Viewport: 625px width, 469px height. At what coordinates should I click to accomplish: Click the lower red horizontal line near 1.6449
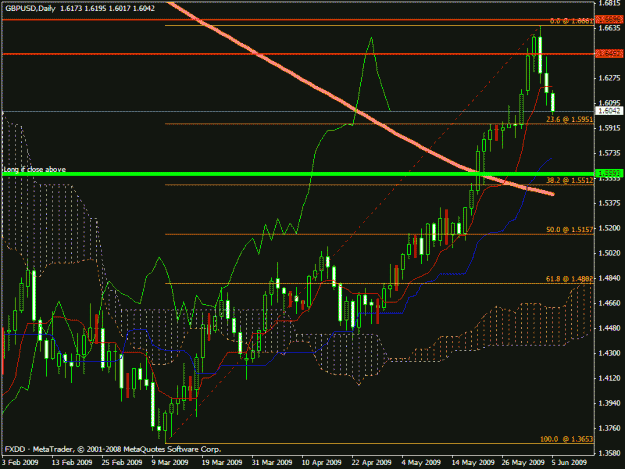(x=298, y=54)
